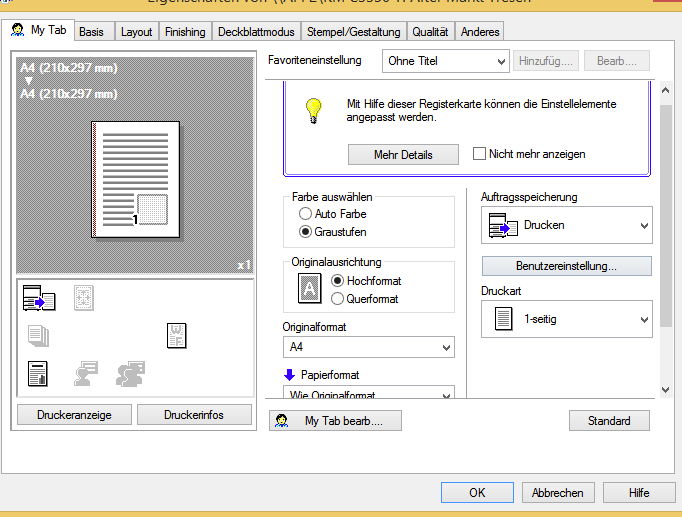The height and width of the screenshot is (517, 682).
Task: Click the print job icon in status panel
Action: (39, 298)
